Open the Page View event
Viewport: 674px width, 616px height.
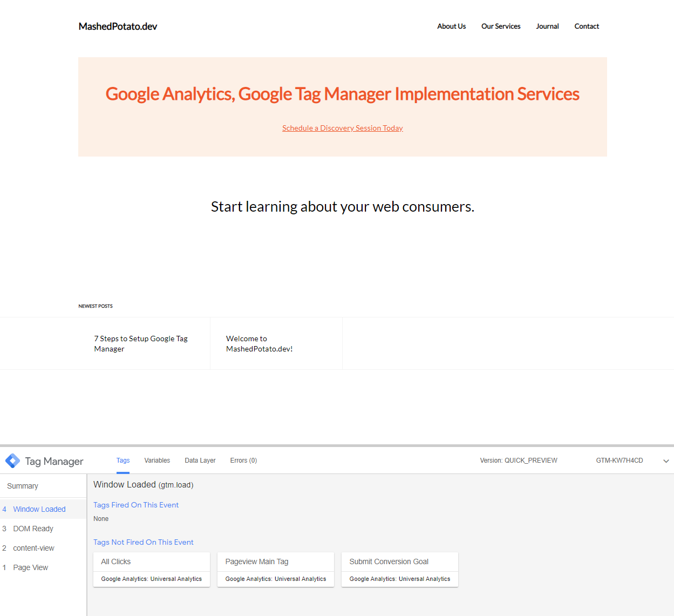(x=43, y=567)
